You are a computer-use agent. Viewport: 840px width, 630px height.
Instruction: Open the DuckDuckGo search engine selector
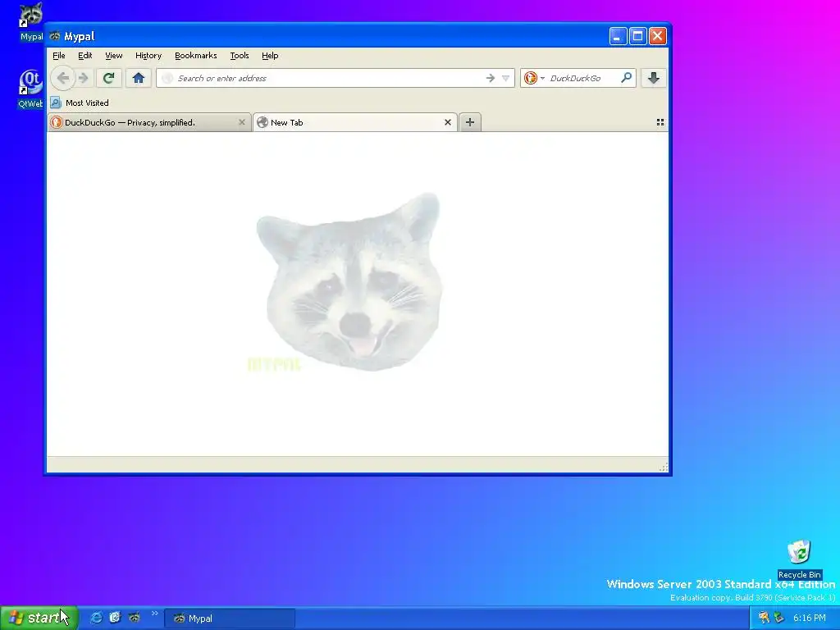click(533, 78)
